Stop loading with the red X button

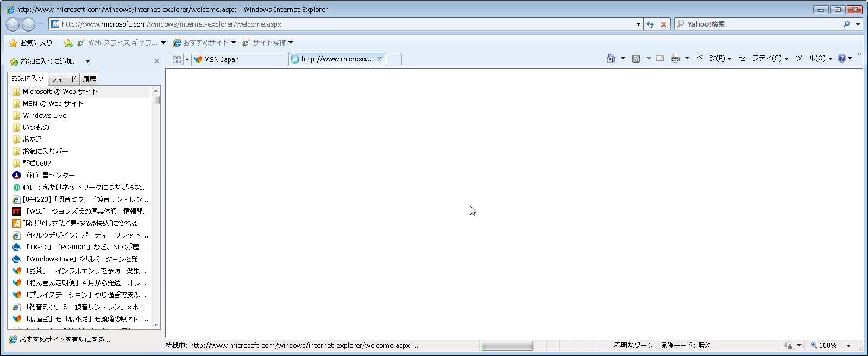pyautogui.click(x=663, y=24)
